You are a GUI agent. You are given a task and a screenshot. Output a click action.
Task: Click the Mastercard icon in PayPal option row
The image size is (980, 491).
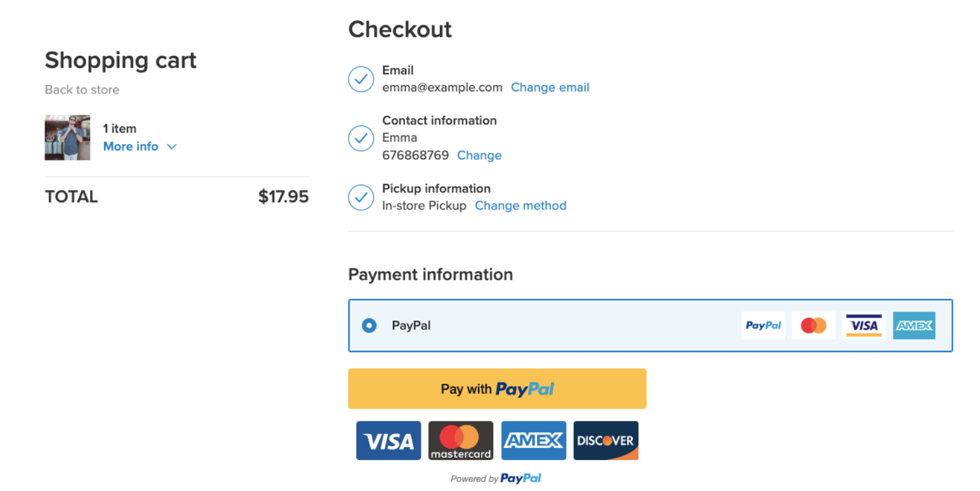[814, 325]
